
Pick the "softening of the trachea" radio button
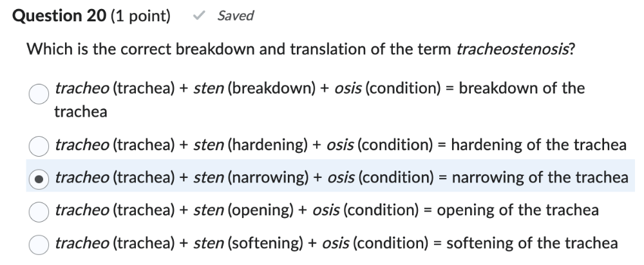pos(39,244)
